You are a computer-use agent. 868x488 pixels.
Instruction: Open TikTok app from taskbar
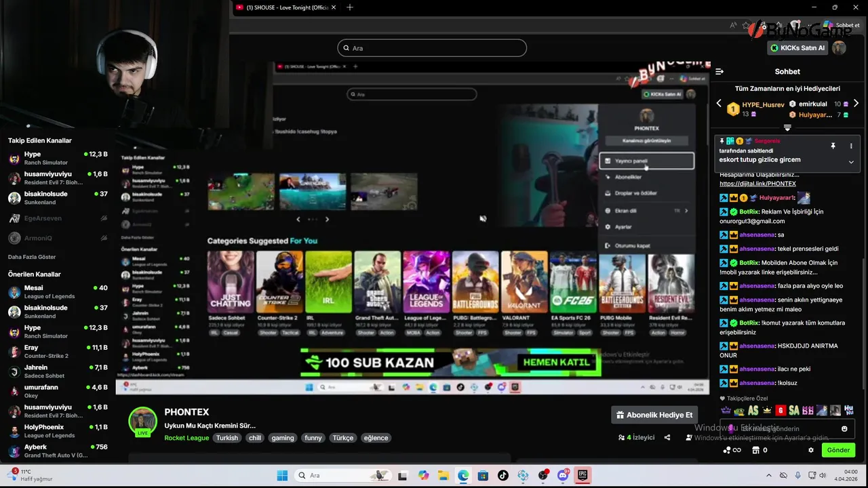pyautogui.click(x=502, y=475)
